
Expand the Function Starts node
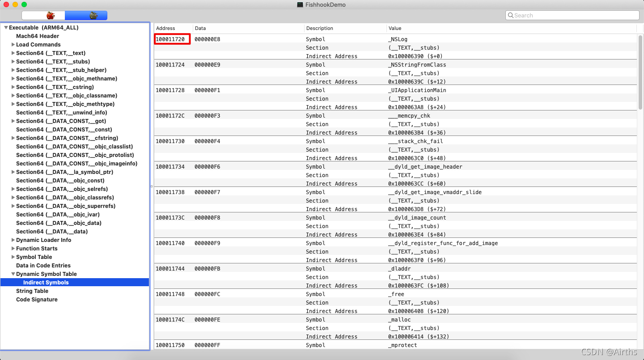13,249
